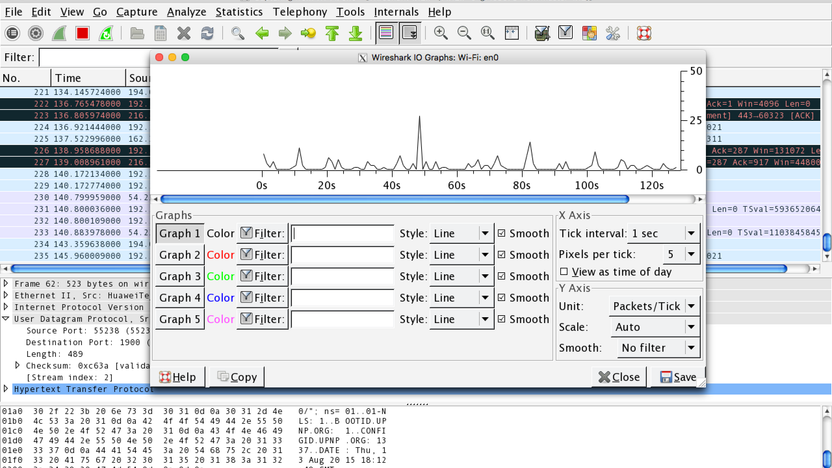Open the Capture menu

point(136,12)
